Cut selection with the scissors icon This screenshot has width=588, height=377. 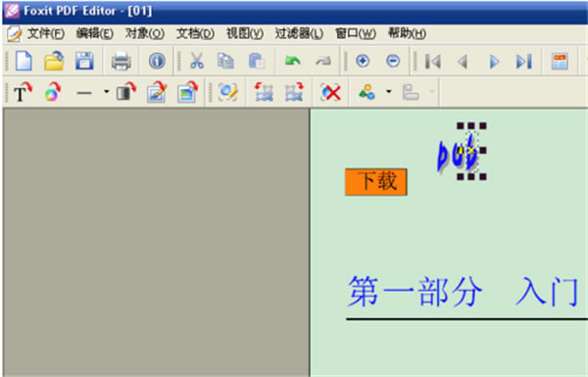click(197, 61)
